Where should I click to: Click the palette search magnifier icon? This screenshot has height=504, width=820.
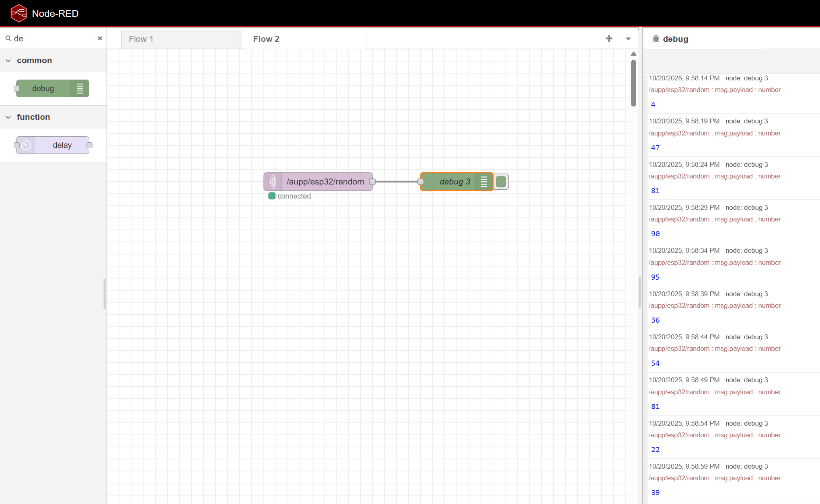(8, 39)
